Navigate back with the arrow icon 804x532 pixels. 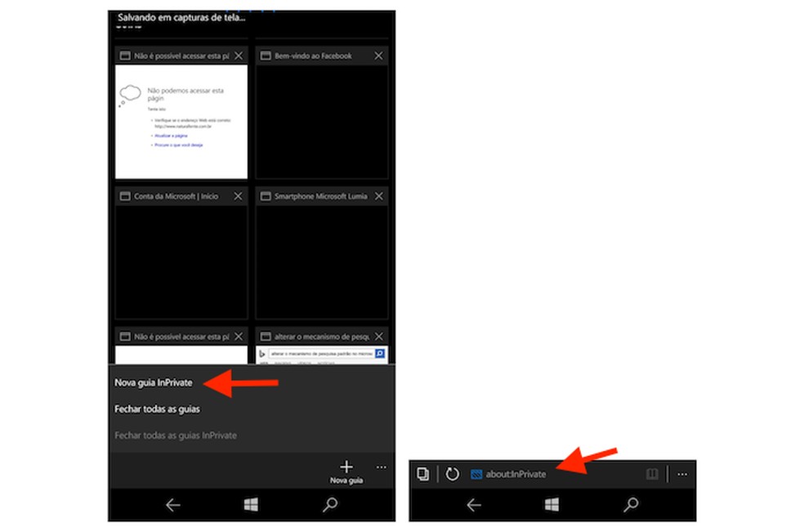point(474,506)
